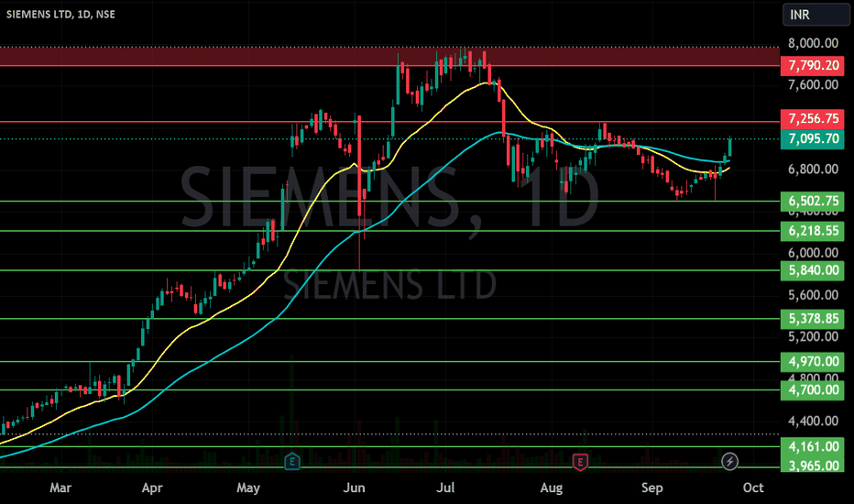Select the 5,840.00 support level label

813,270
